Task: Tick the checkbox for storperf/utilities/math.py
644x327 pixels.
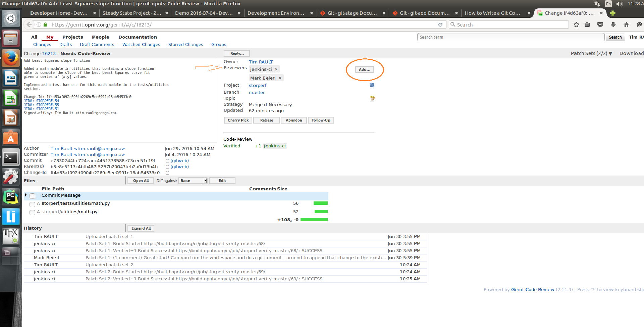Action: coord(33,213)
